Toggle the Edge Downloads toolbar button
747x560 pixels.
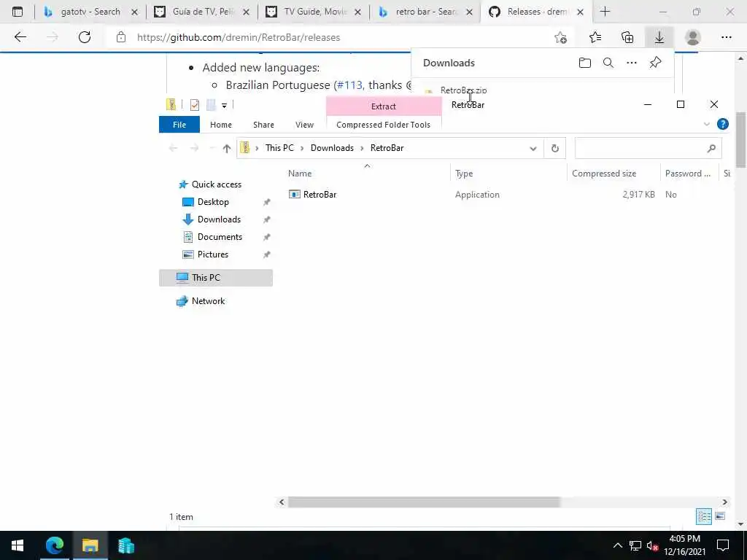(659, 37)
